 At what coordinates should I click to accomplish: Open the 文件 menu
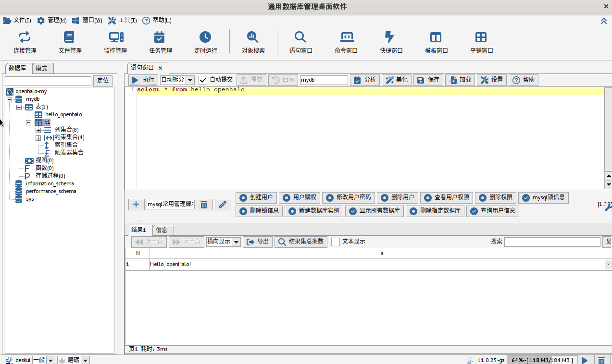tap(17, 20)
